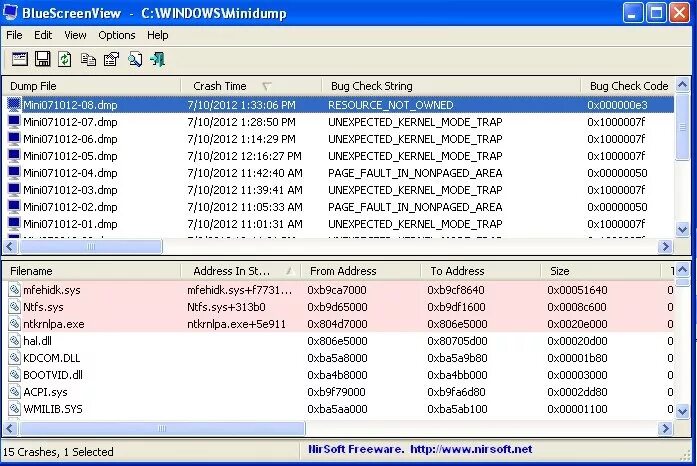Click the monitor icon beside Mini071012-02.dmp

point(14,206)
